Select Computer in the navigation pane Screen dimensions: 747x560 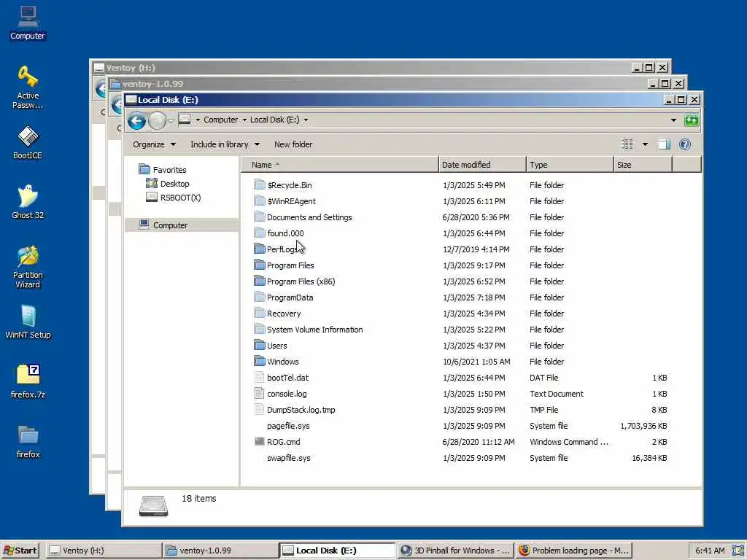(x=170, y=225)
